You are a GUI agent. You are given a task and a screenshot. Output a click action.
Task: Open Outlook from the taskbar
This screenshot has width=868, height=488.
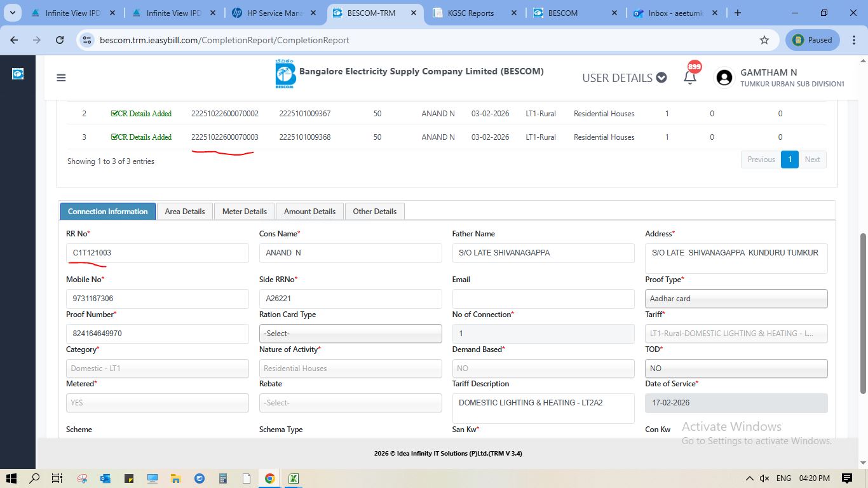point(105,478)
